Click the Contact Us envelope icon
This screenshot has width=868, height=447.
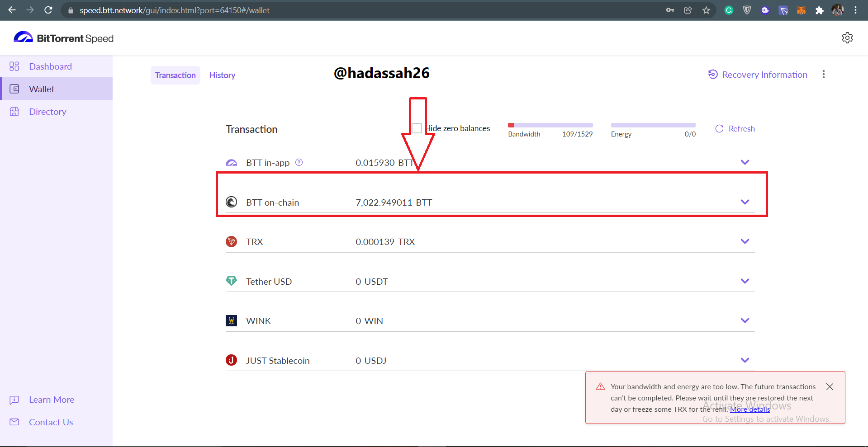[x=14, y=422]
